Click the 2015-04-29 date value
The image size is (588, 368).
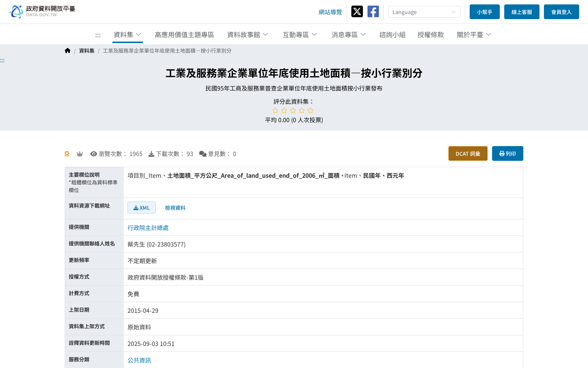[x=143, y=311]
